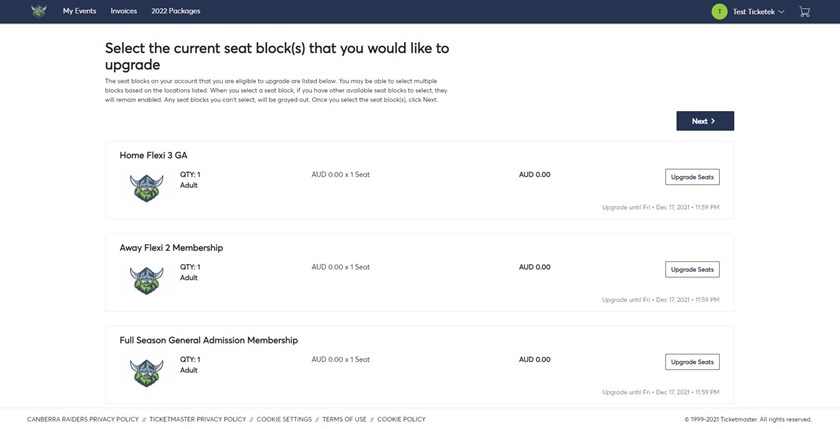Open the 2022 Packages menu item

point(176,11)
